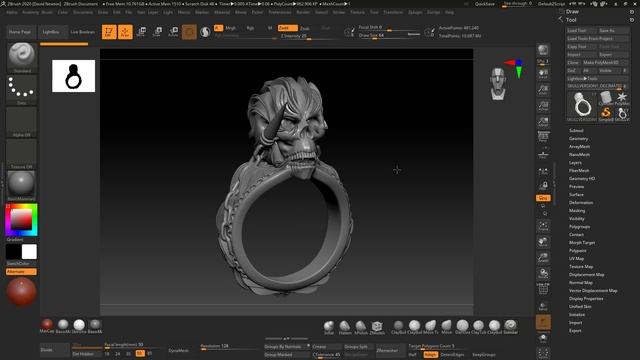
Task: Expand the ArrayMesh subpalette
Action: pyautogui.click(x=579, y=147)
